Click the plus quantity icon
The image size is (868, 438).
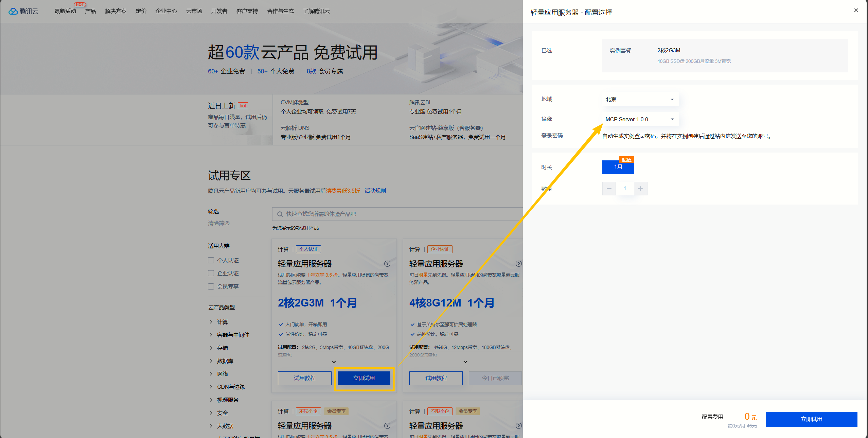tap(640, 189)
